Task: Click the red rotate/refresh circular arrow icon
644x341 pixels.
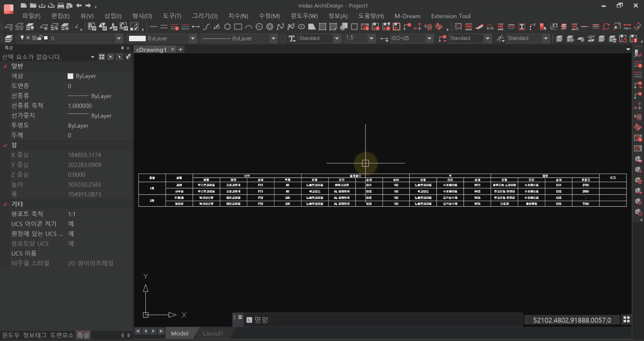Action: [x=606, y=27]
